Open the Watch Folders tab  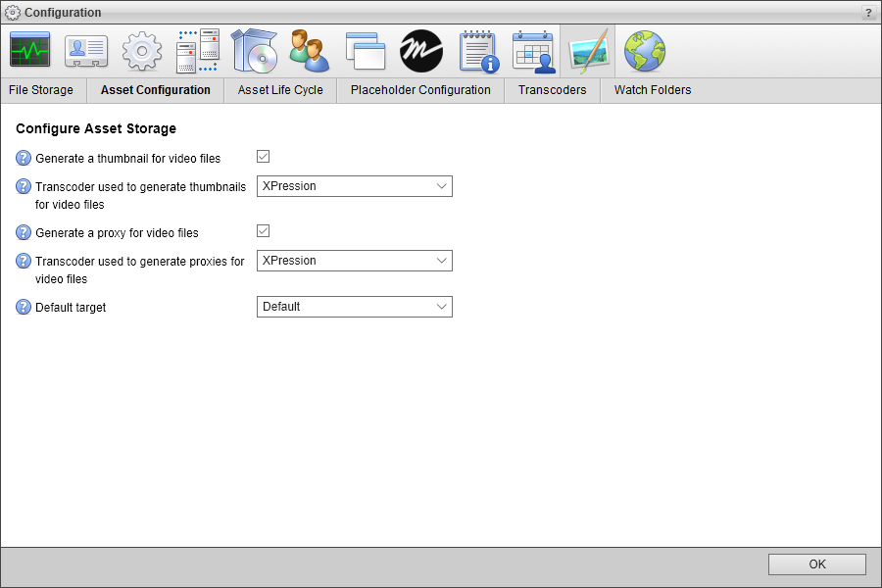click(x=652, y=89)
